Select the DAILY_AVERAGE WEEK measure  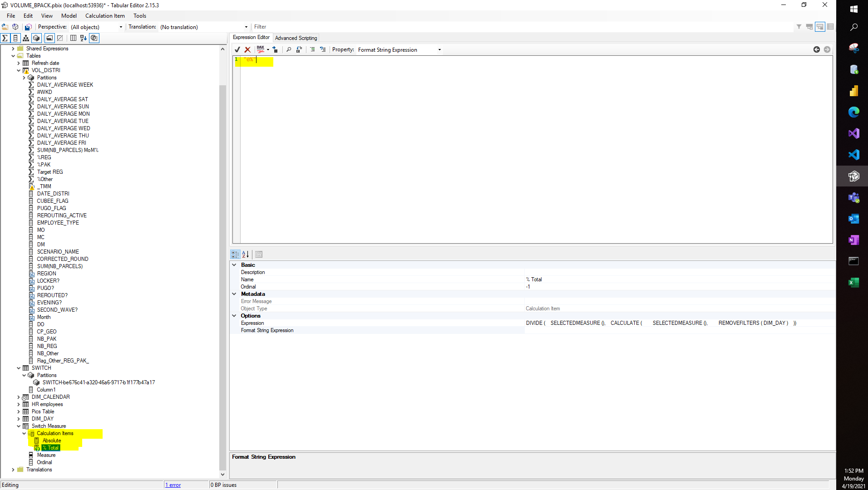pos(65,85)
